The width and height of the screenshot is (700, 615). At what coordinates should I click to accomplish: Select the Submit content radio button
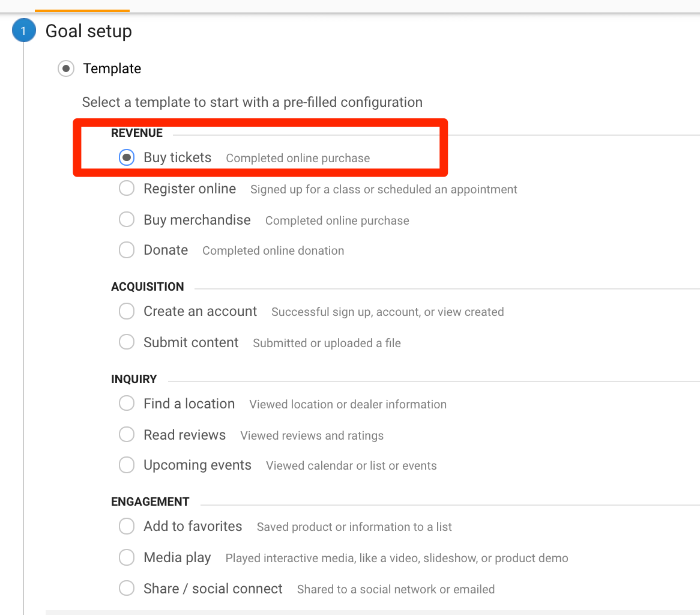coord(127,342)
